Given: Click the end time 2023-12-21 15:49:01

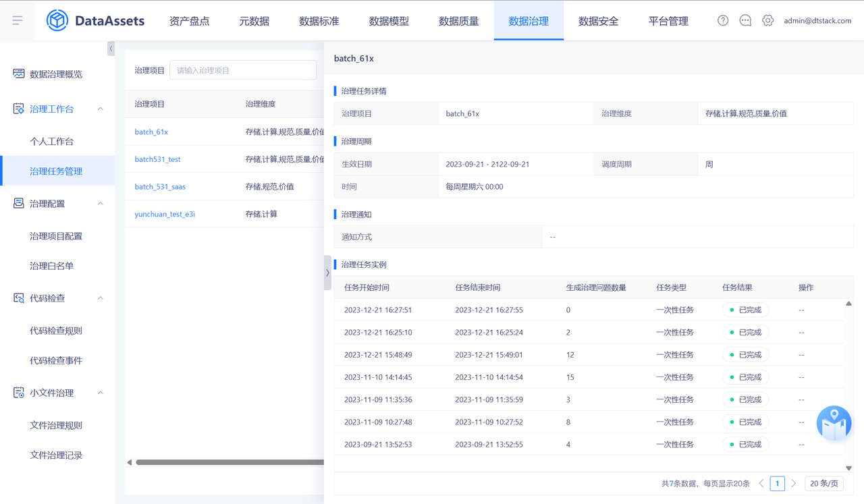Looking at the screenshot, I should click(489, 355).
